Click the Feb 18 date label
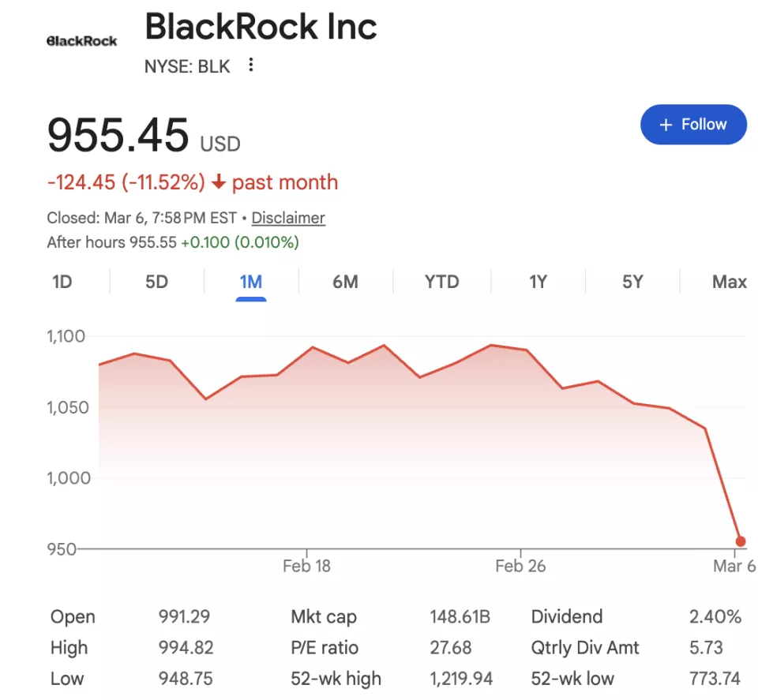This screenshot has width=758, height=700. tap(306, 566)
